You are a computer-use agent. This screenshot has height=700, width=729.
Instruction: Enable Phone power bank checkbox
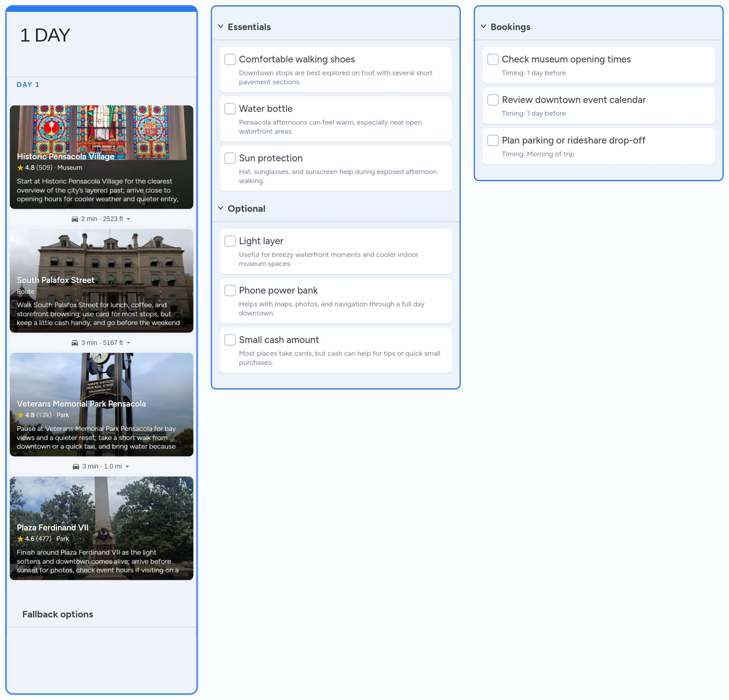click(x=230, y=291)
